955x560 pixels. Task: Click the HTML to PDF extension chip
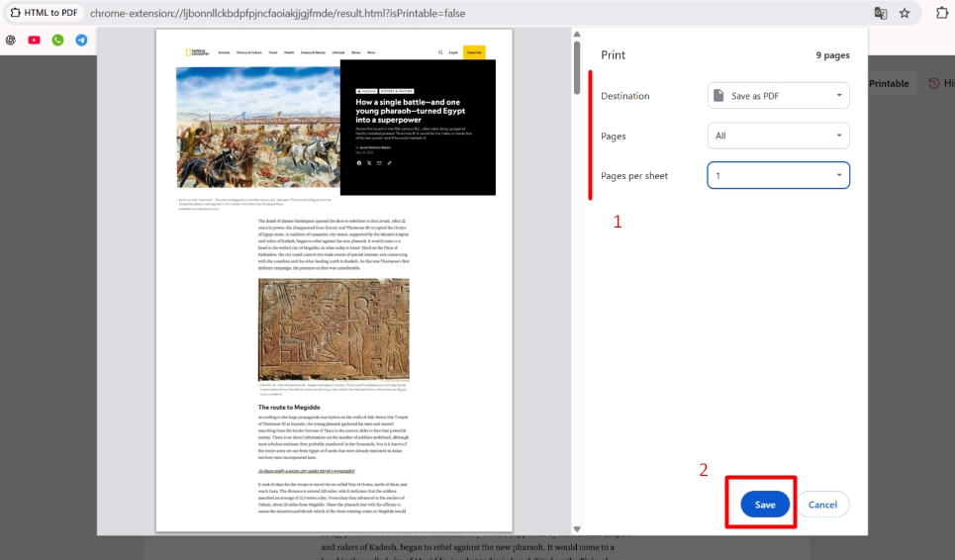(44, 12)
